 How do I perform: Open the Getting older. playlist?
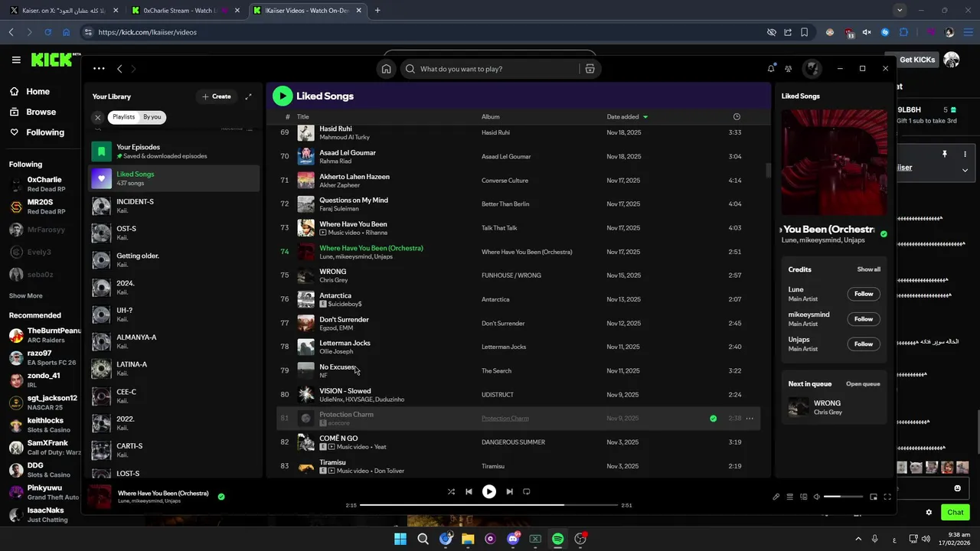pos(174,260)
